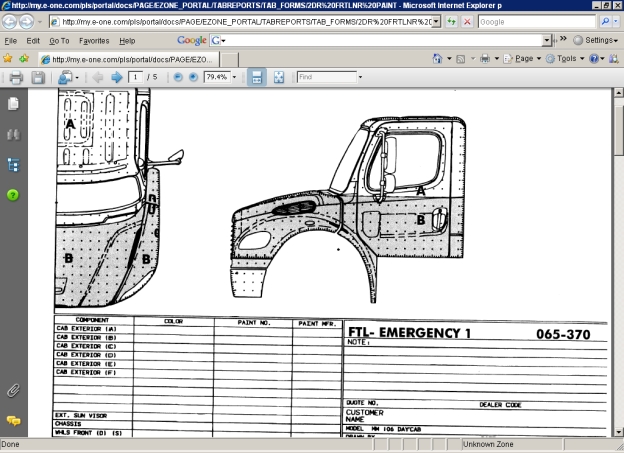Open the Help menu

pos(127,41)
